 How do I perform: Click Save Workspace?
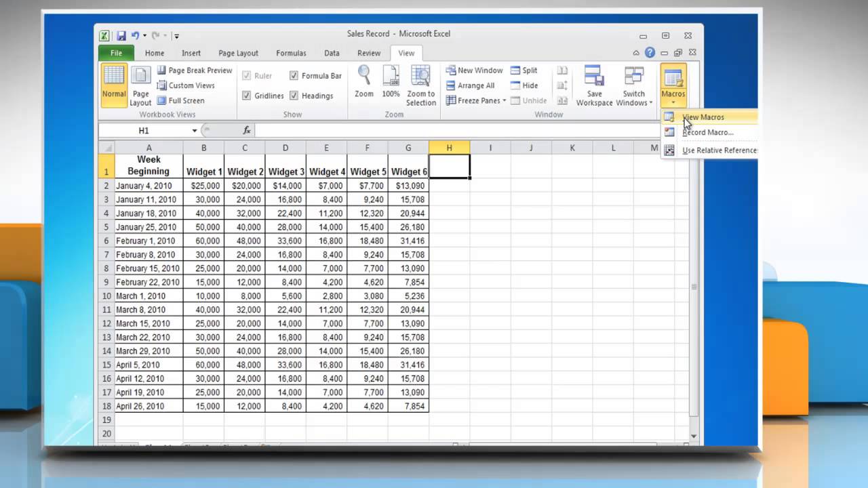[594, 85]
